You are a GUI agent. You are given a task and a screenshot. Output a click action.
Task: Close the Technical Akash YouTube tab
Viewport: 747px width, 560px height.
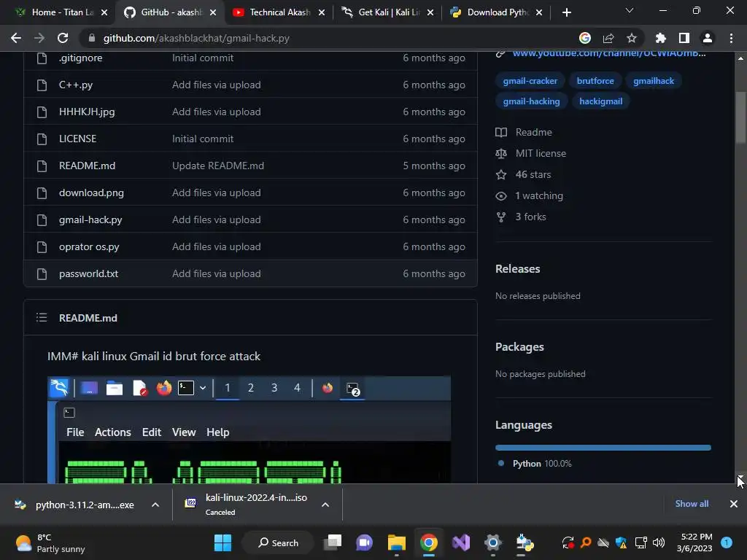tap(322, 12)
